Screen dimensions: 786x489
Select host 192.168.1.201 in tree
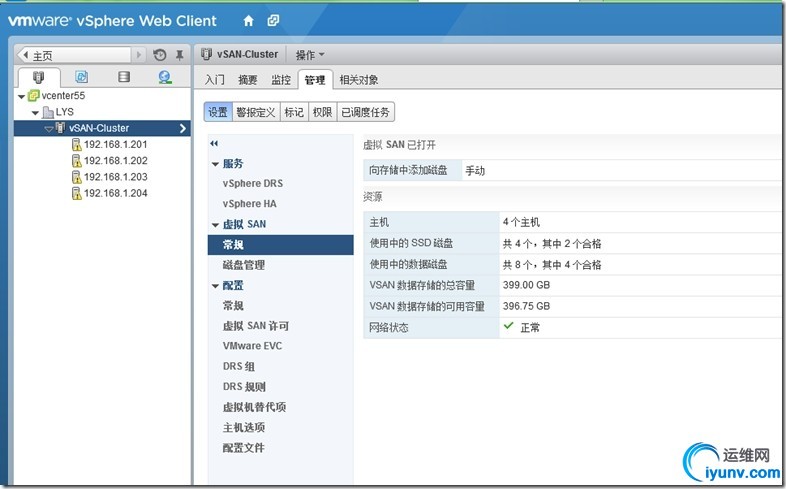[115, 144]
